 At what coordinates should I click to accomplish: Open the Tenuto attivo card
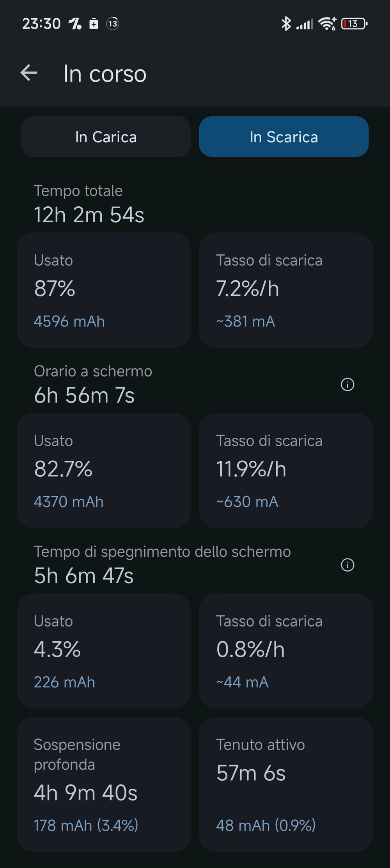286,784
